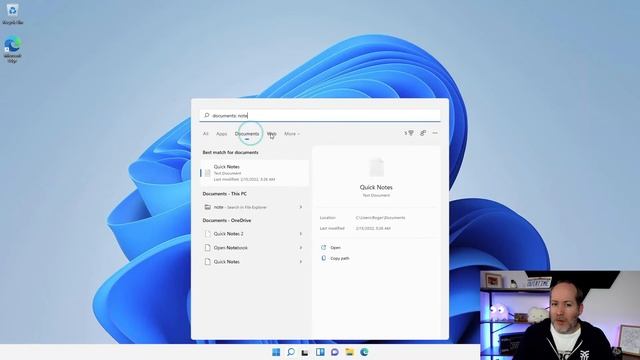Expand the More search filter dropdown
The height and width of the screenshot is (360, 640).
(x=292, y=134)
